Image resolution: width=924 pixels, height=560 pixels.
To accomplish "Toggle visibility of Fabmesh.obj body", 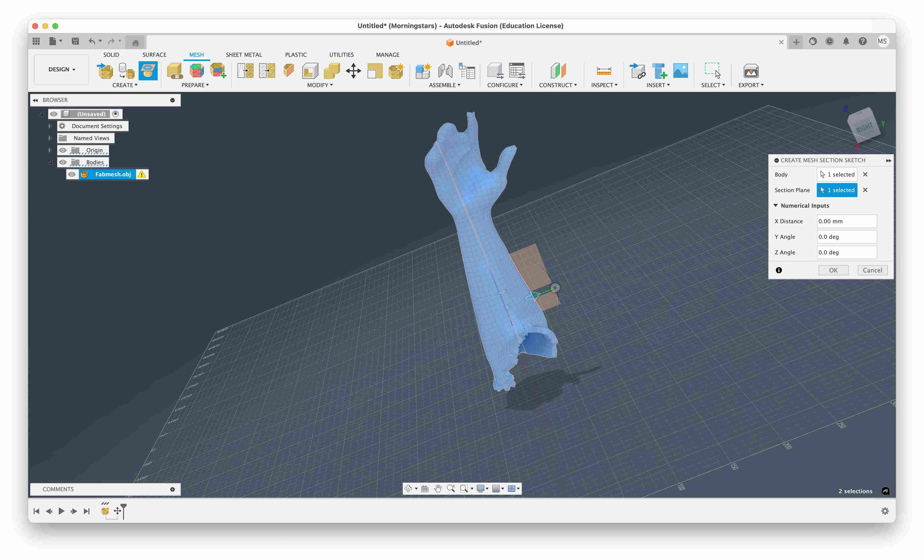I will (x=72, y=174).
